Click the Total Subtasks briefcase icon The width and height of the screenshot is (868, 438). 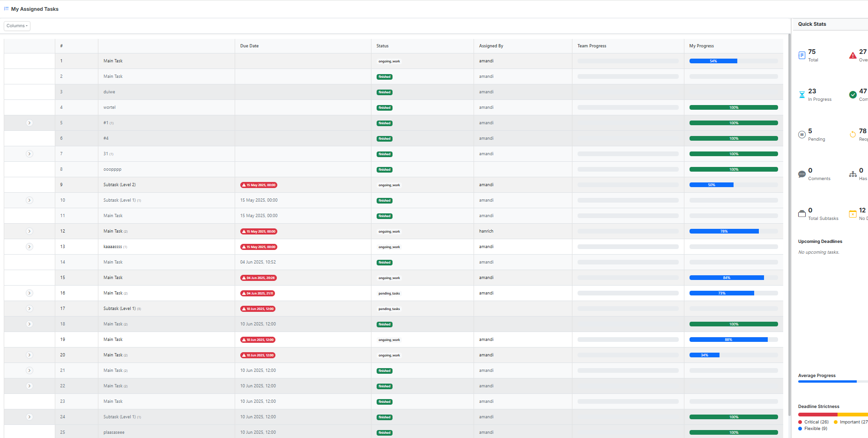point(801,214)
